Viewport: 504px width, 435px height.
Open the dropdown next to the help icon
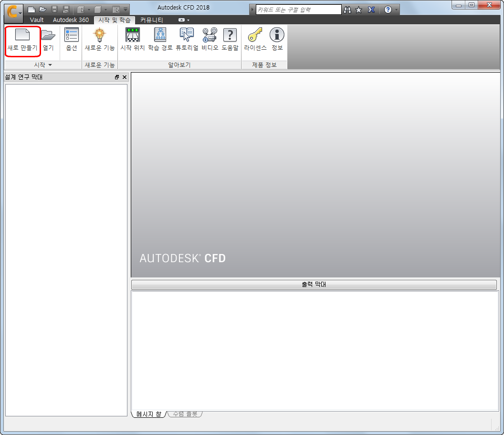pyautogui.click(x=396, y=10)
